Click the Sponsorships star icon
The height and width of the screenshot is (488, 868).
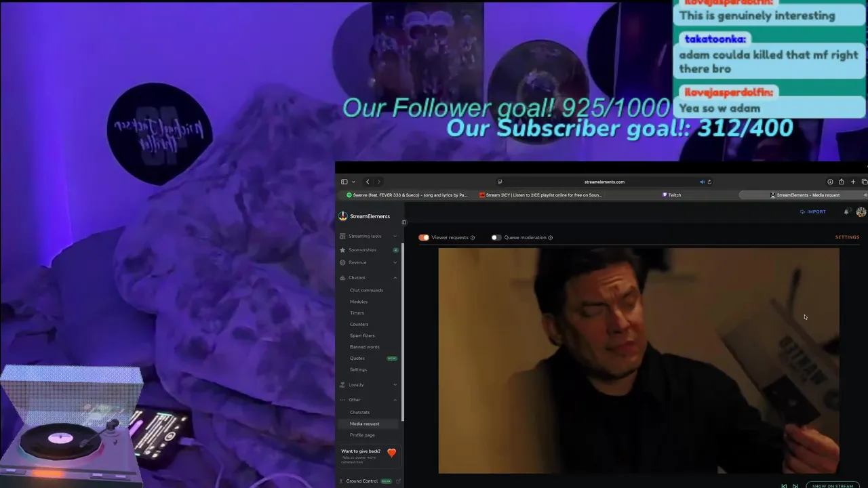click(342, 249)
